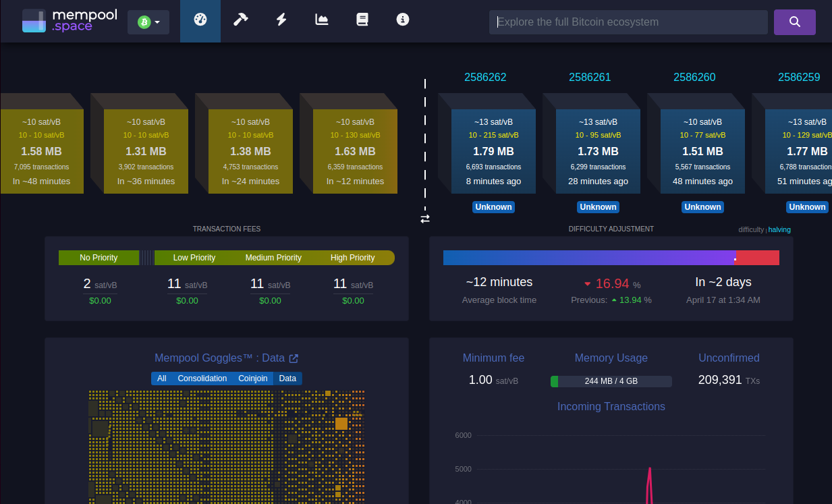The height and width of the screenshot is (504, 832).
Task: Switch Goggles filter to Consolidation
Action: (x=202, y=379)
